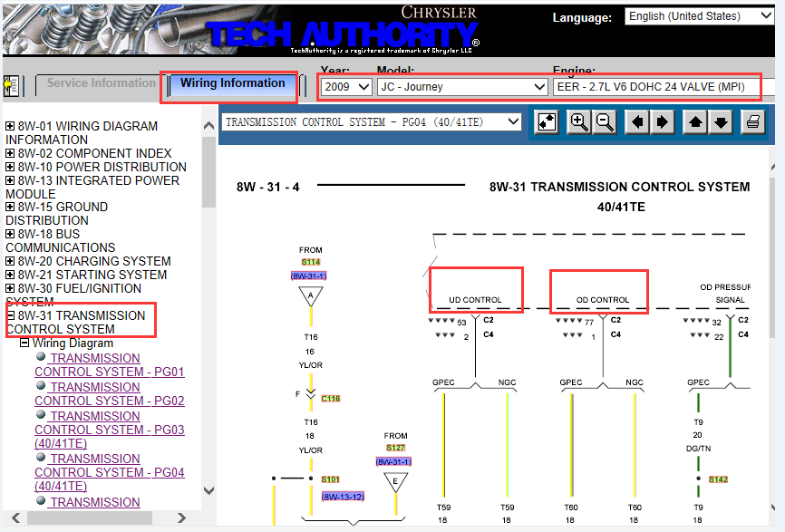Open the Language dropdown
Image resolution: width=785 pixels, height=532 pixels.
(x=699, y=16)
